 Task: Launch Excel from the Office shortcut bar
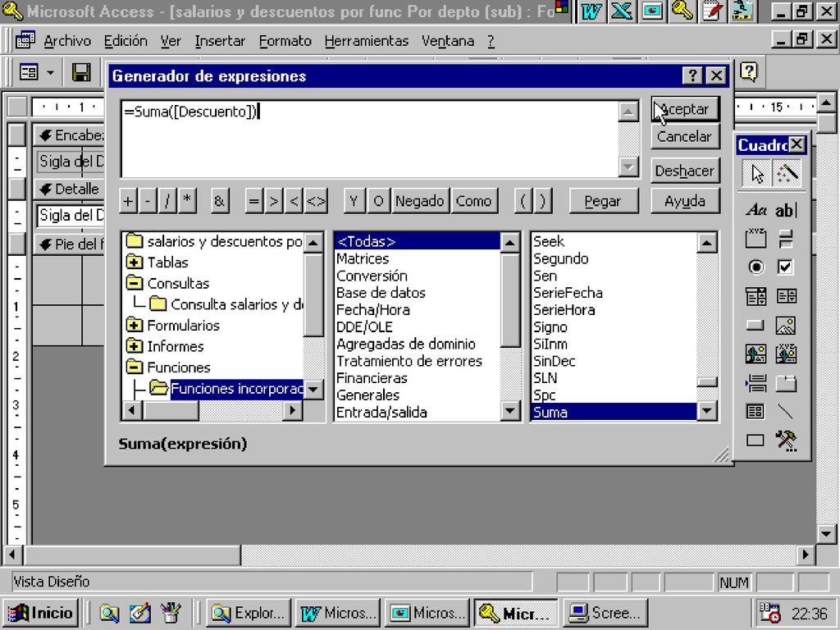pos(622,11)
